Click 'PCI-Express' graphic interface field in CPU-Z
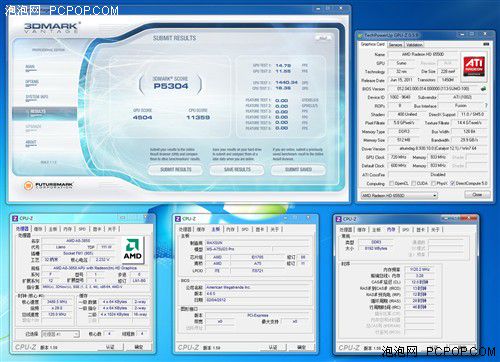Screen dimensions: 500x362 click(258, 315)
